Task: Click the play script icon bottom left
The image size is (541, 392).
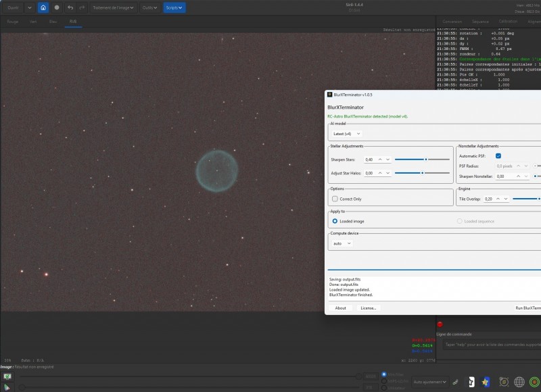Action: (7, 387)
